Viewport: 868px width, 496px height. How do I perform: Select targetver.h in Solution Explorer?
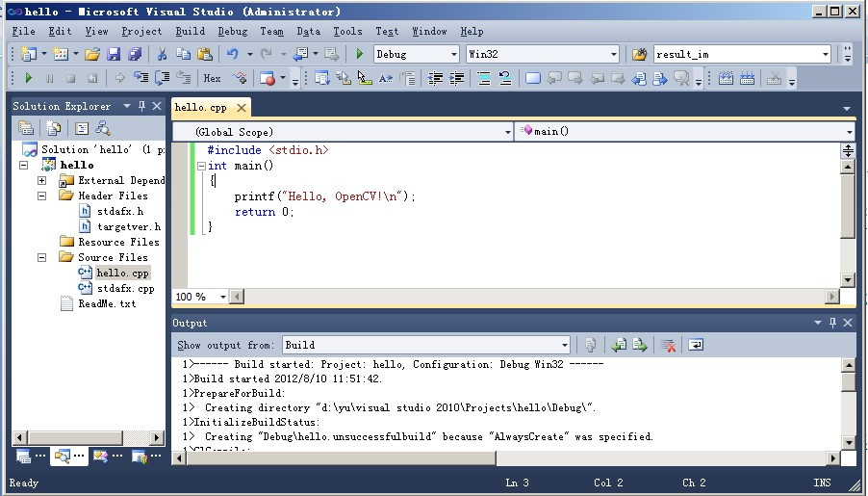pyautogui.click(x=128, y=226)
